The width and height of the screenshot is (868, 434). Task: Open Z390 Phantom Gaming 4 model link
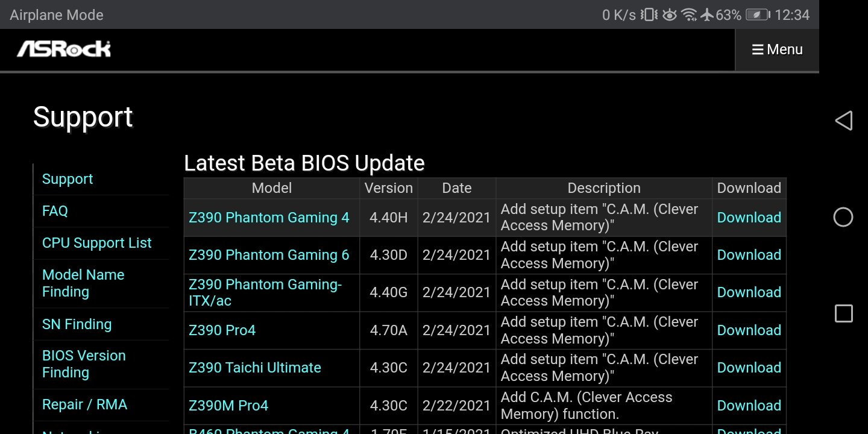(x=269, y=218)
